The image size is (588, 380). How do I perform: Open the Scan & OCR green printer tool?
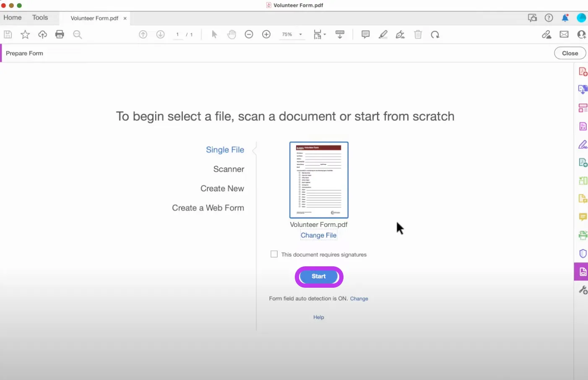pyautogui.click(x=583, y=235)
